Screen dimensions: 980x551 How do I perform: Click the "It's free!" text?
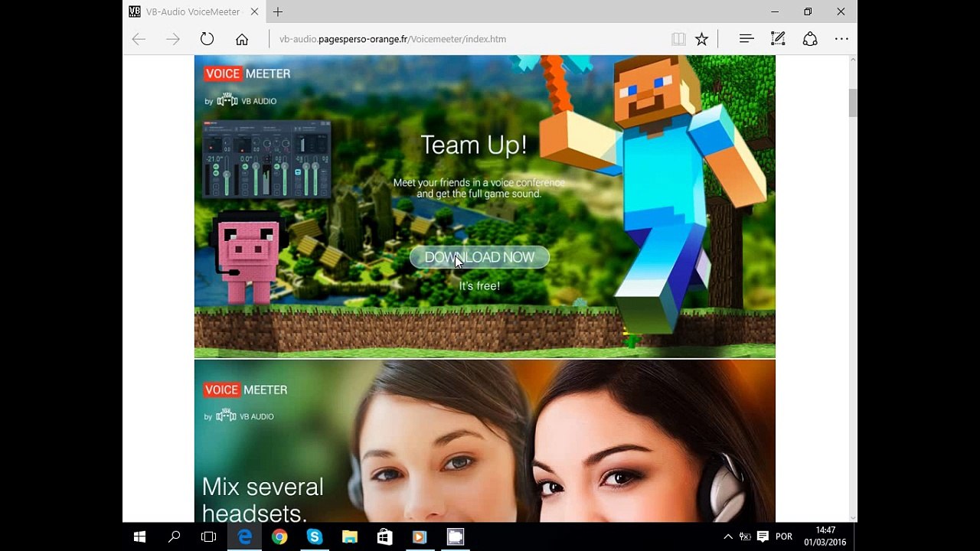[479, 285]
